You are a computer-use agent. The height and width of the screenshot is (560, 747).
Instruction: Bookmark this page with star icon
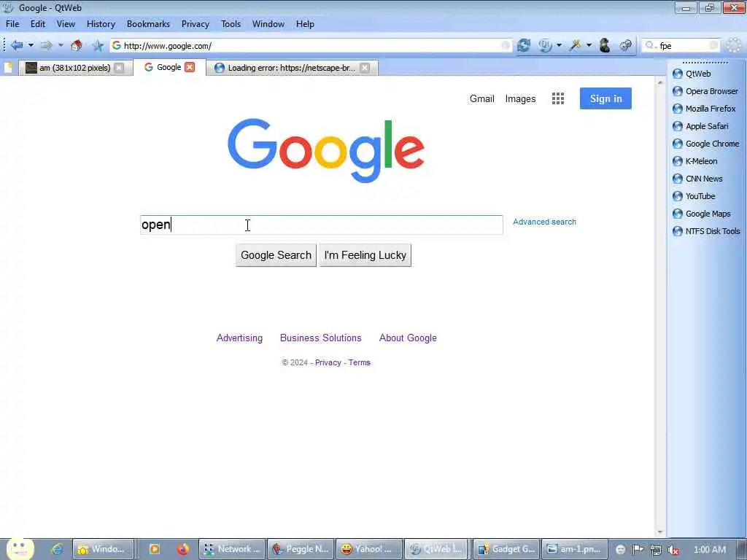98,46
